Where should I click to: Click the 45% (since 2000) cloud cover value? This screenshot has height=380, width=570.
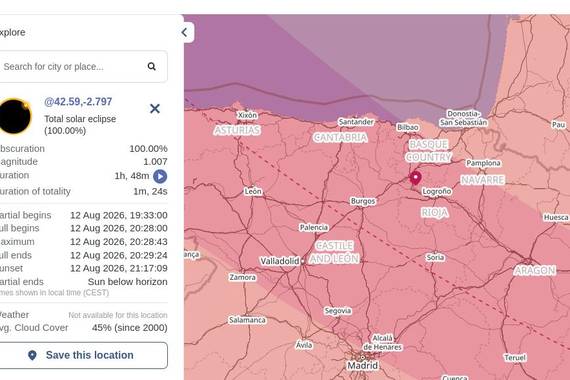pos(129,328)
